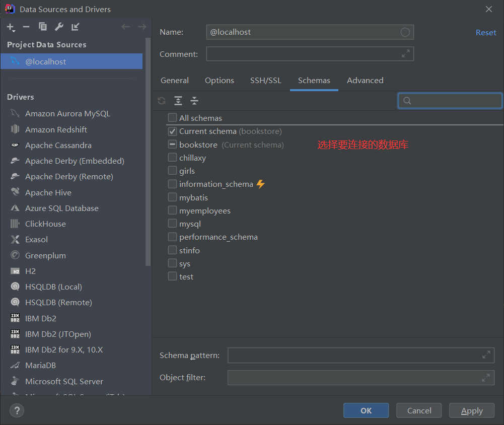Check the All schemas checkbox

[172, 118]
